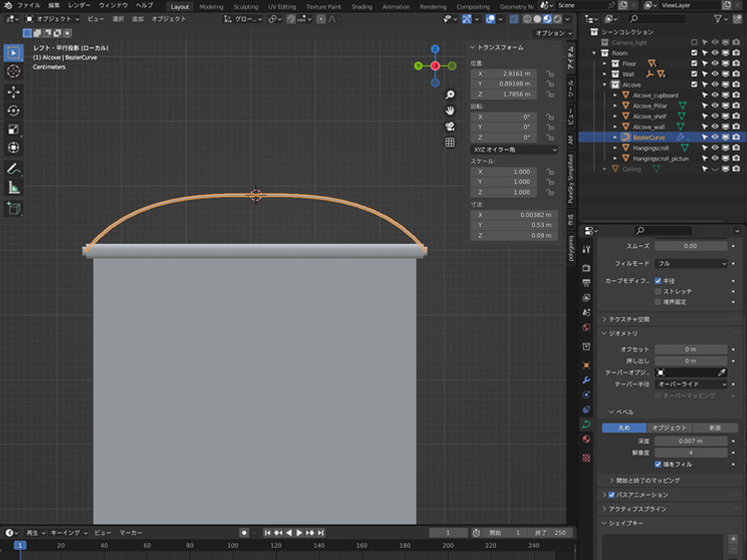Toggle camera view icon in viewport
747x560 pixels.
pos(450,127)
